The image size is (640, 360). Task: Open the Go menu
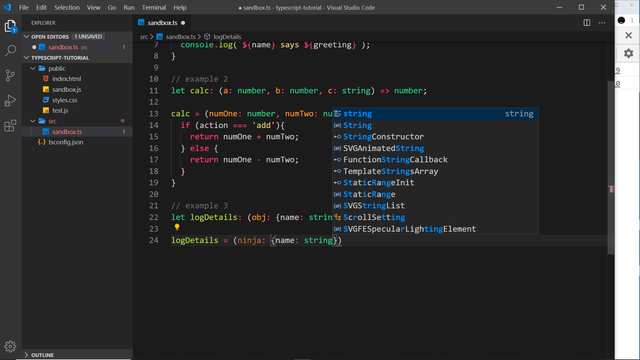(x=112, y=7)
